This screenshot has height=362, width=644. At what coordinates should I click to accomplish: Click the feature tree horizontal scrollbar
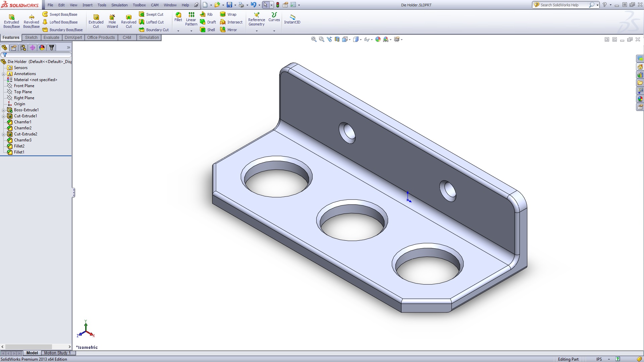36,347
